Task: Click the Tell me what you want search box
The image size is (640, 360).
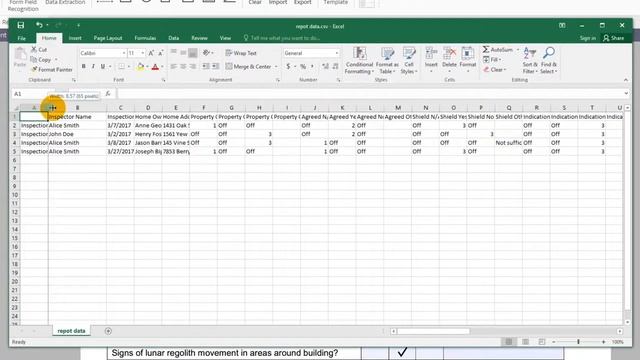Action: click(282, 38)
